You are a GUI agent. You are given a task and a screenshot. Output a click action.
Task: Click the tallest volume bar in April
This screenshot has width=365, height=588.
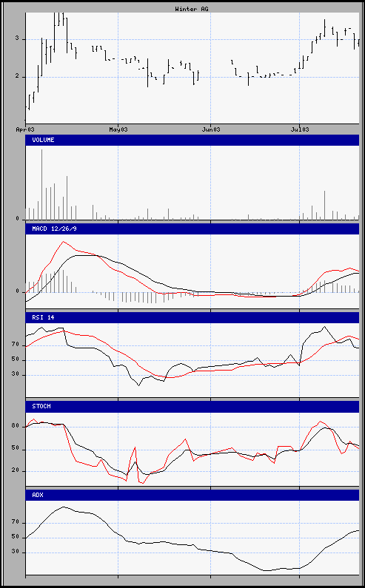click(x=41, y=184)
